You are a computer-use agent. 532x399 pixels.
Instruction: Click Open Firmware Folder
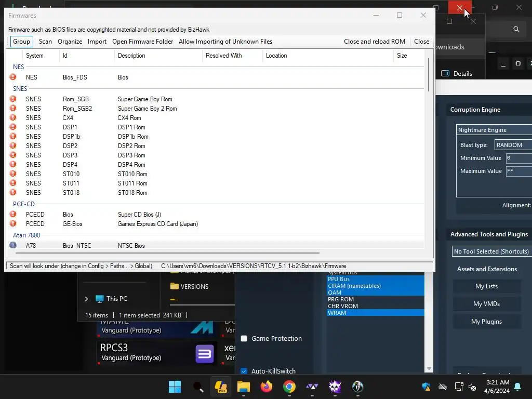coord(142,42)
